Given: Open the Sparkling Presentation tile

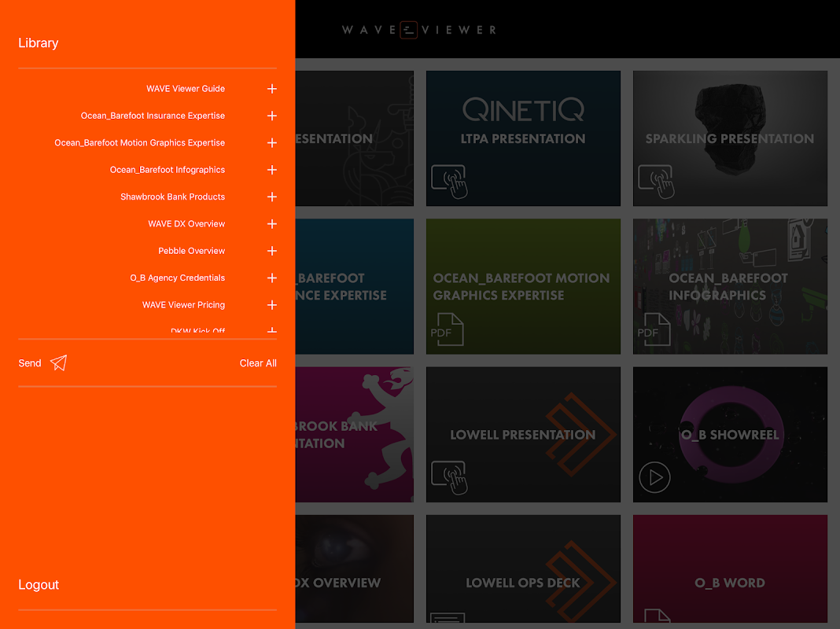Looking at the screenshot, I should 730,138.
